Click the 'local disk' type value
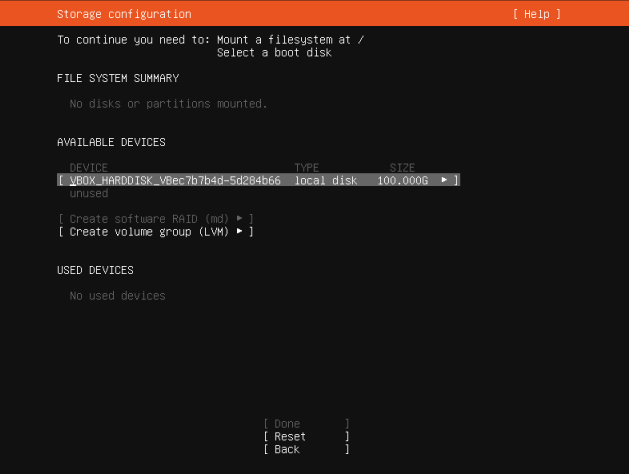The width and height of the screenshot is (629, 474). (x=326, y=180)
